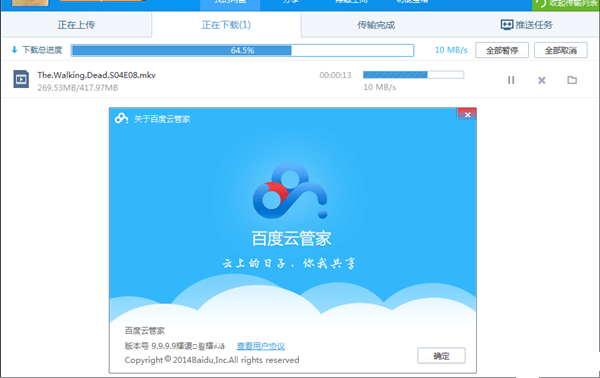Click the size text 269.53MB/417.97MB
600x378 pixels.
pos(78,88)
